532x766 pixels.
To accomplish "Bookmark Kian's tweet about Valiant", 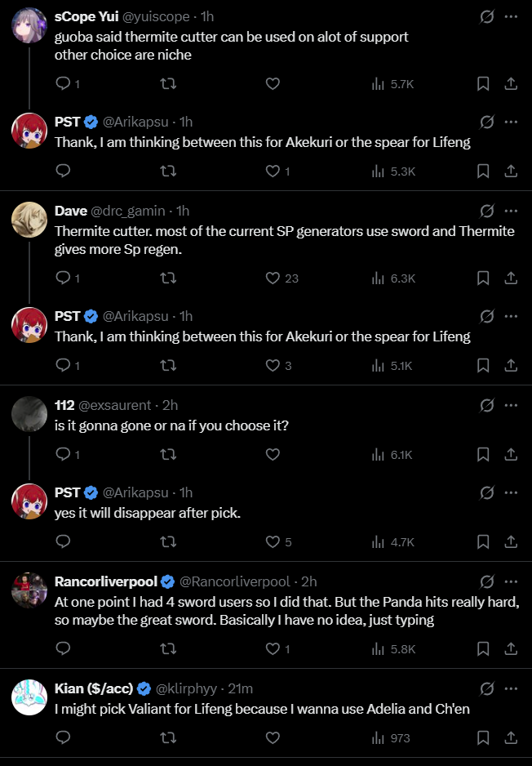I will [483, 737].
